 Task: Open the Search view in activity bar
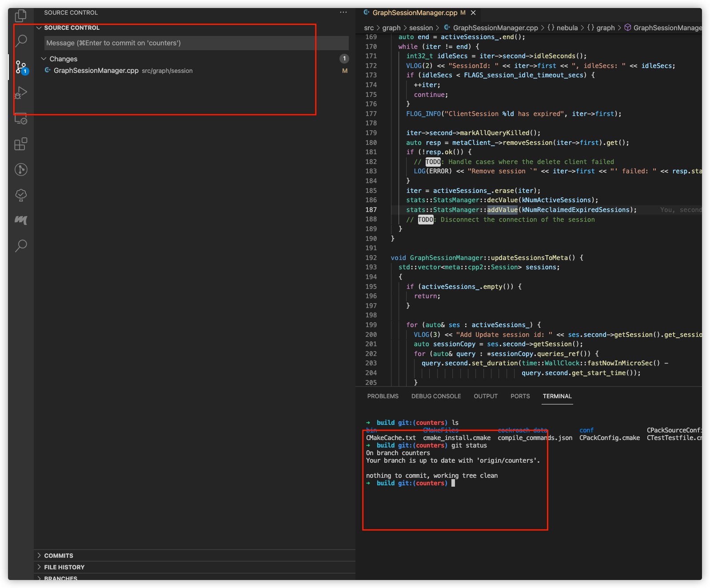[x=21, y=41]
